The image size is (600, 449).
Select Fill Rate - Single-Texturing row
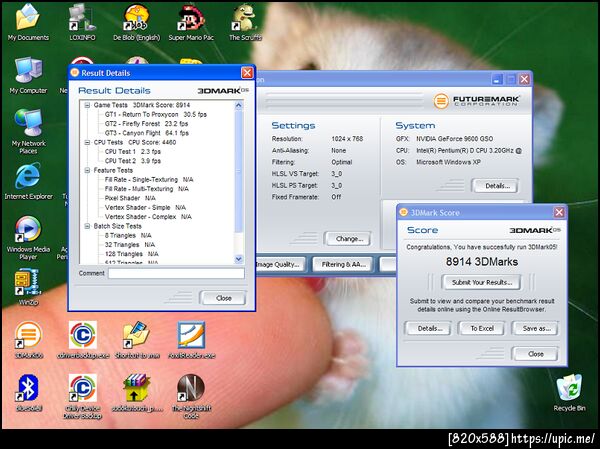(x=149, y=180)
